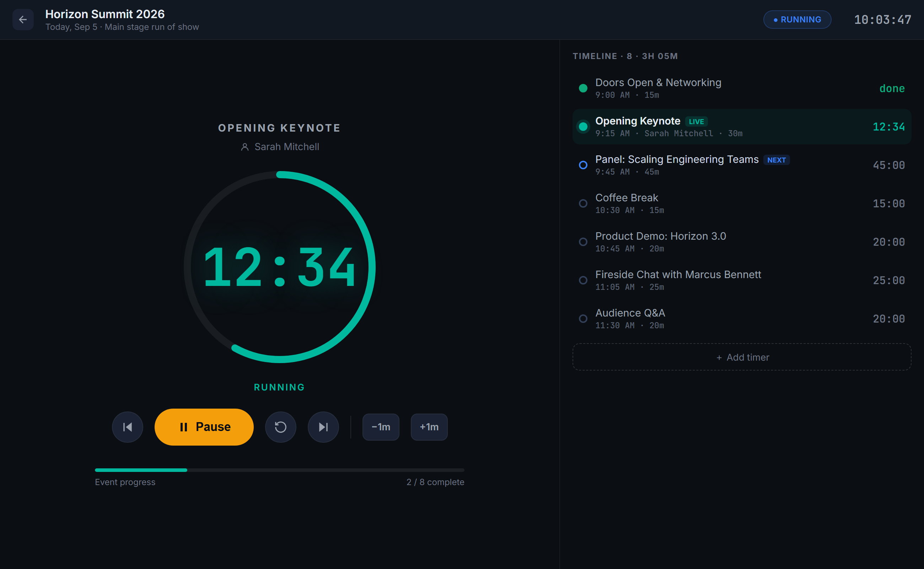This screenshot has width=924, height=569.
Task: Subtract one minute with -1m
Action: (381, 427)
